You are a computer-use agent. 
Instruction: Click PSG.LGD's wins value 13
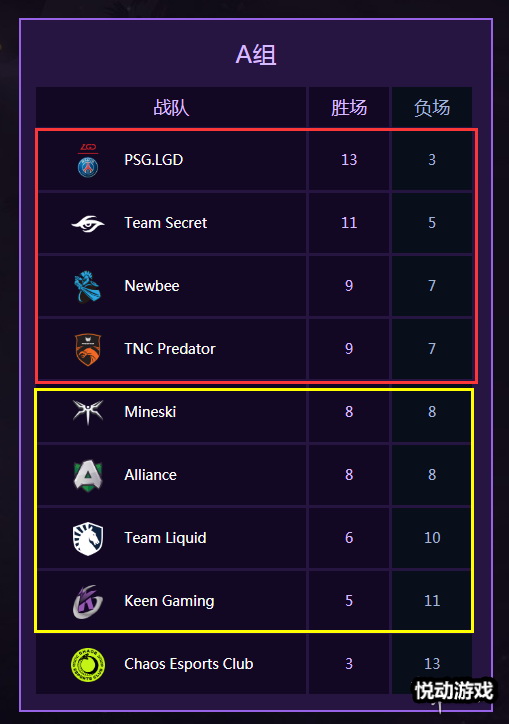349,160
